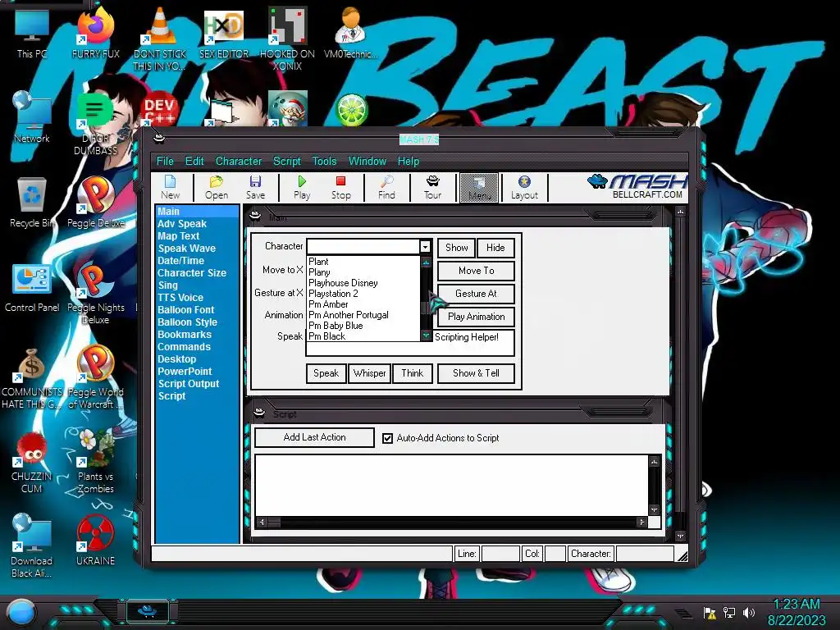
Task: Click the Gesture At button
Action: coord(477,294)
